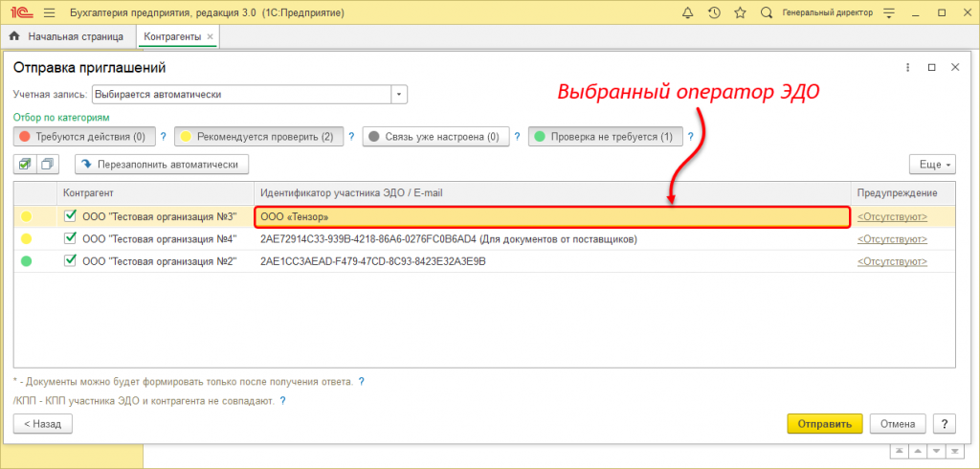Uncheck ООО "Тестовая организация №2" checkbox
This screenshot has width=980, height=469.
click(70, 260)
